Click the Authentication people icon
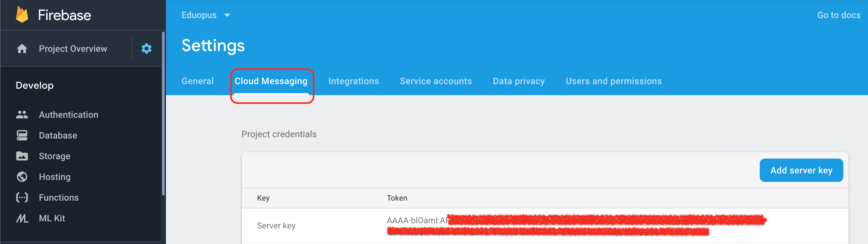Screen dimensions: 868x244 22,115
